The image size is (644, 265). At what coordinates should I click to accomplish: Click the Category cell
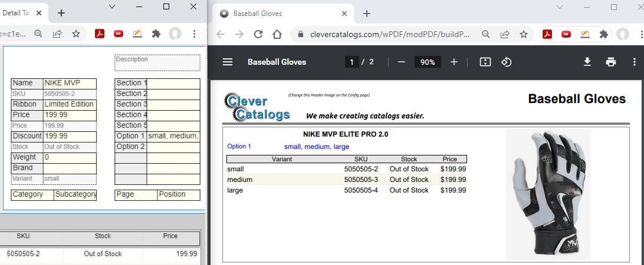tap(32, 196)
